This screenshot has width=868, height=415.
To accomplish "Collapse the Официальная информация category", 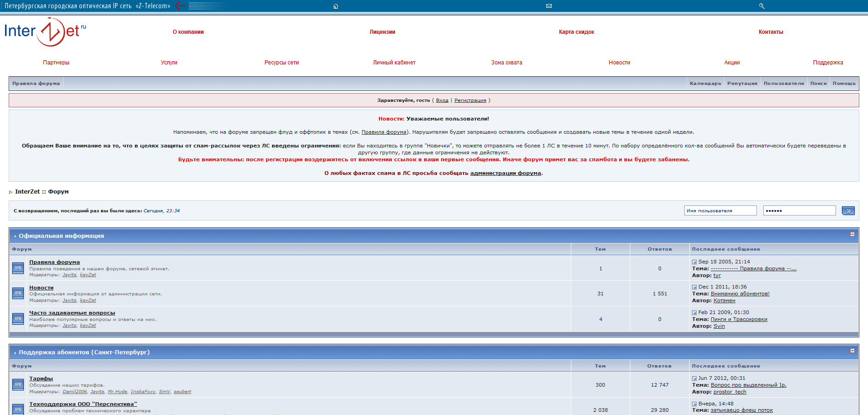I will (x=852, y=234).
